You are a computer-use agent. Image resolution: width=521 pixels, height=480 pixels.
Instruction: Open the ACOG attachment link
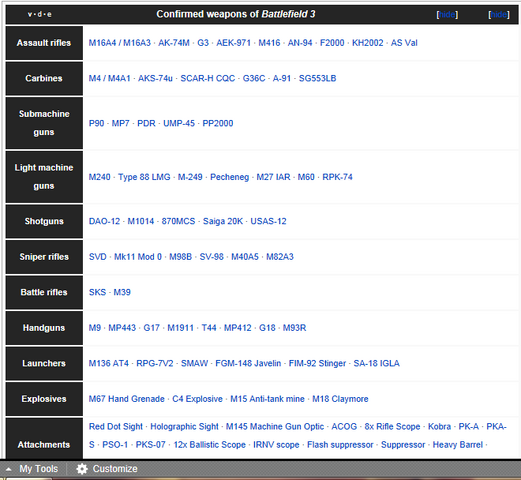click(344, 427)
